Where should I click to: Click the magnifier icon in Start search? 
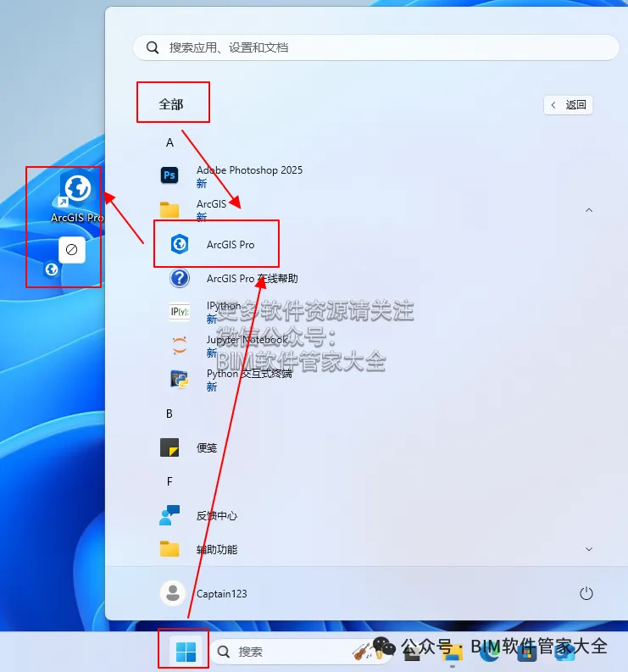[153, 47]
